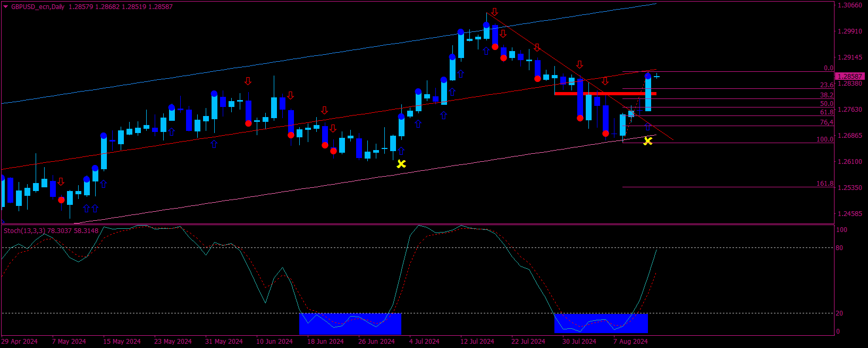Click price axis value 1.29910
Image resolution: width=868 pixels, height=348 pixels.
(850, 31)
